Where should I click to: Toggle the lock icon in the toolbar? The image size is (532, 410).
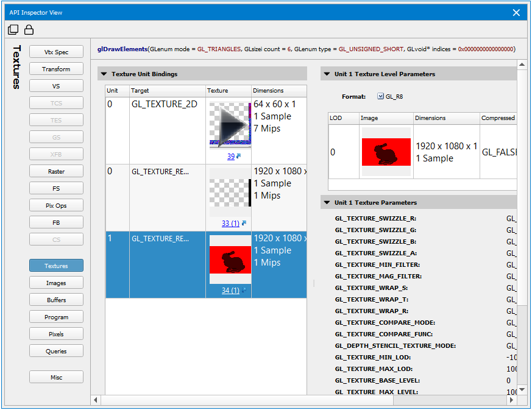click(29, 30)
